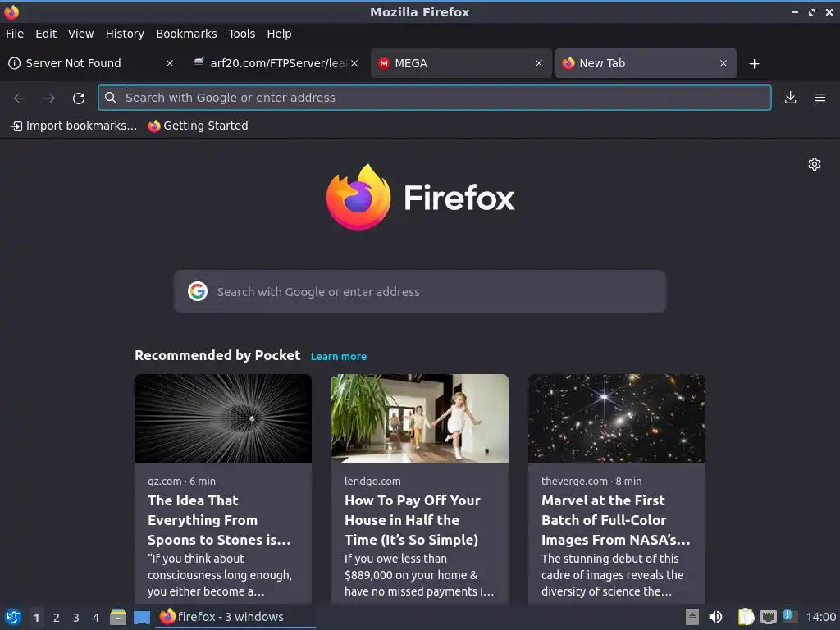This screenshot has width=840, height=630.
Task: Show desktop via blue taskbar icon
Action: coord(142,618)
